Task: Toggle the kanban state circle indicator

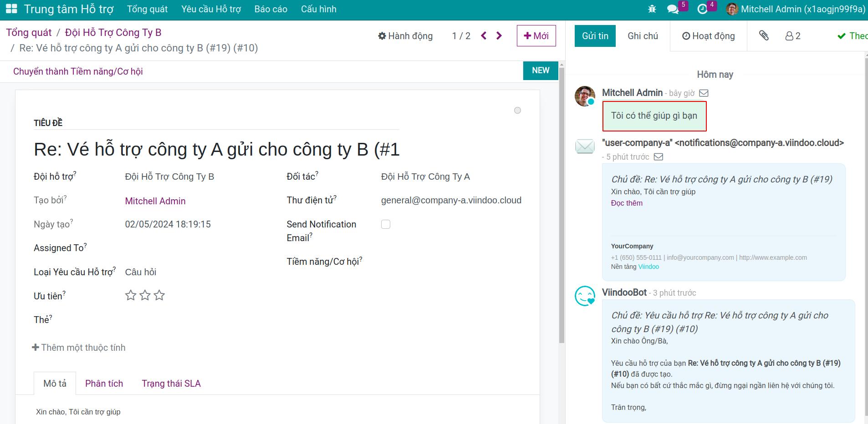Action: [517, 111]
